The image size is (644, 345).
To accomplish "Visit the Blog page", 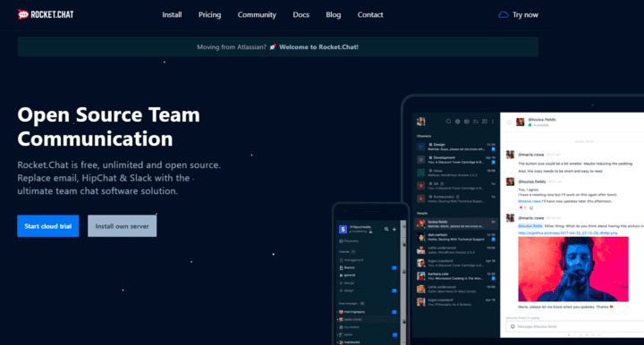I will [333, 15].
